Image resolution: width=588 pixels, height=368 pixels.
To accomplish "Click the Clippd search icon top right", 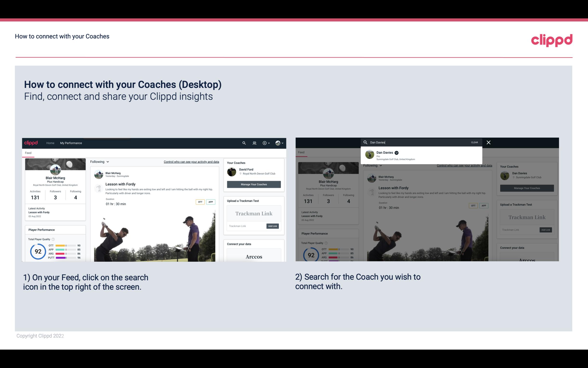I will 243,143.
